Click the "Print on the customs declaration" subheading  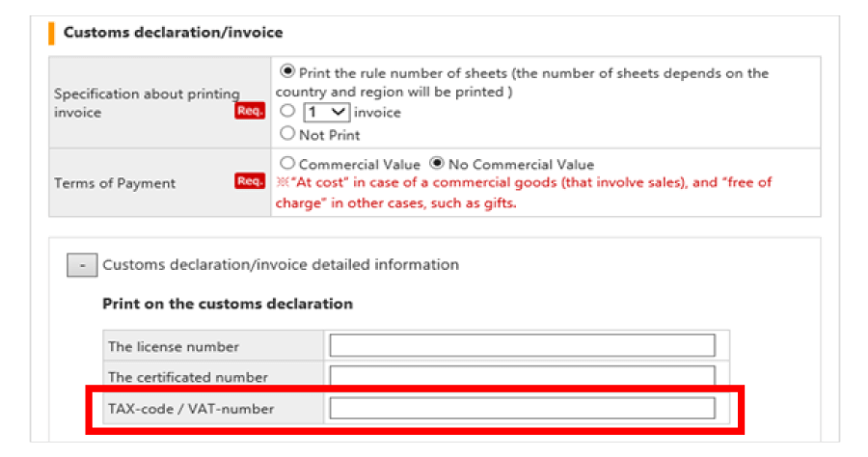[x=227, y=304]
